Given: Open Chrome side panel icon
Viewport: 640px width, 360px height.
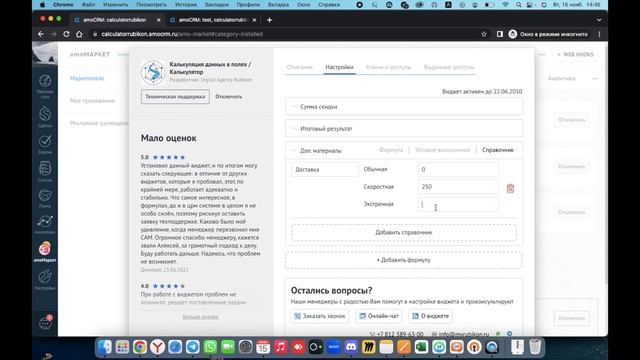Looking at the screenshot, I should [500, 34].
